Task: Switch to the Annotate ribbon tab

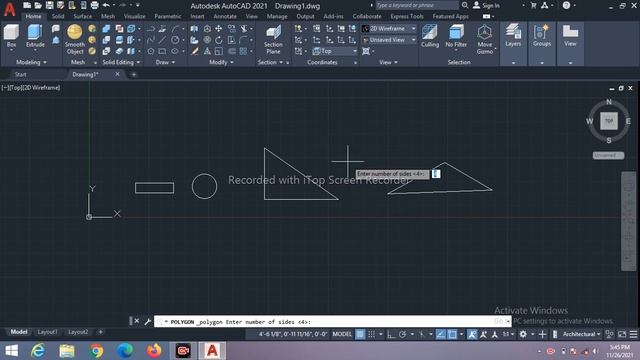Action: (x=225, y=16)
